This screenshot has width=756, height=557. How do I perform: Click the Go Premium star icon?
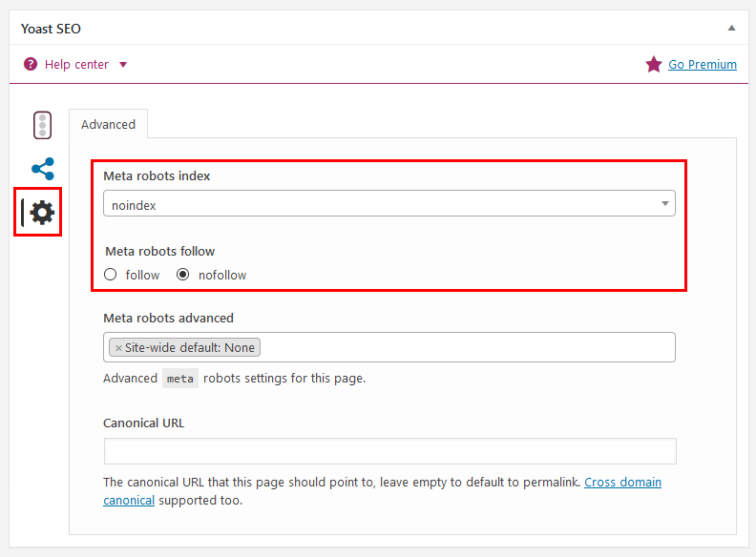pyautogui.click(x=654, y=65)
